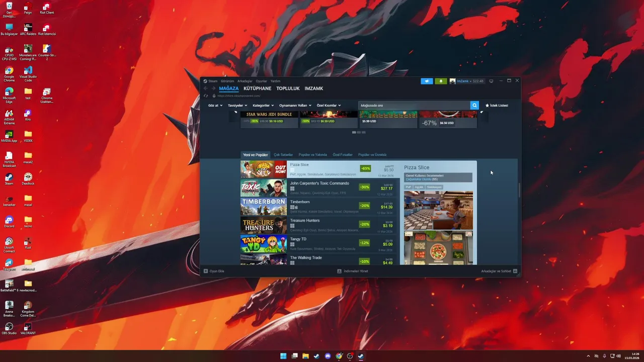
Task: Open the green notifications bell
Action: coord(441,81)
